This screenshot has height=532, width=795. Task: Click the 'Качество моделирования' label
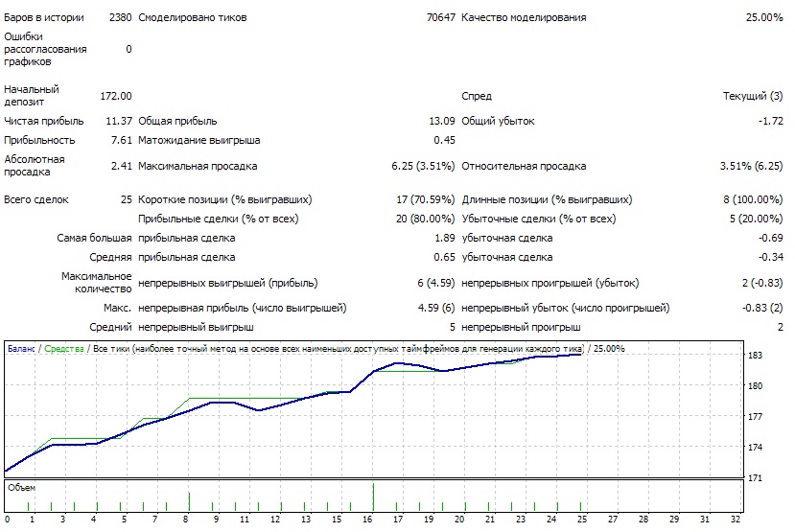coord(524,17)
